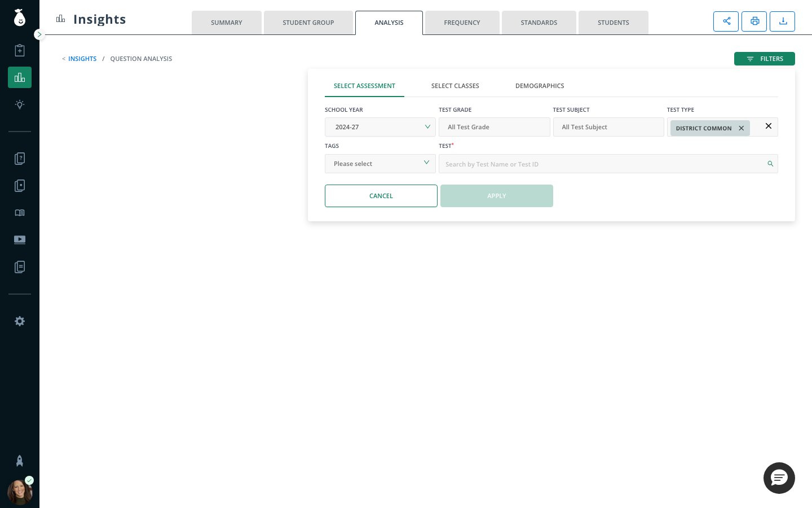Viewport: 812px width, 508px height.
Task: Click the Insights page title
Action: pos(100,19)
